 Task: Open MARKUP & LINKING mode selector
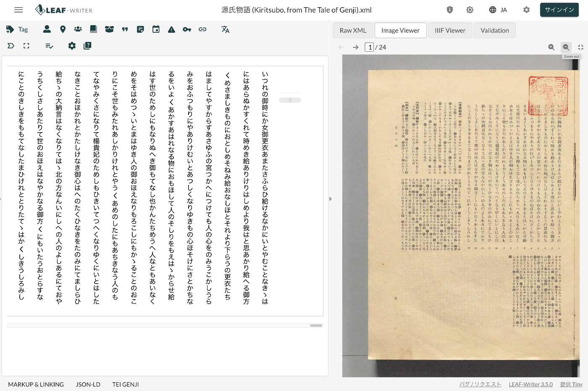[x=36, y=384]
